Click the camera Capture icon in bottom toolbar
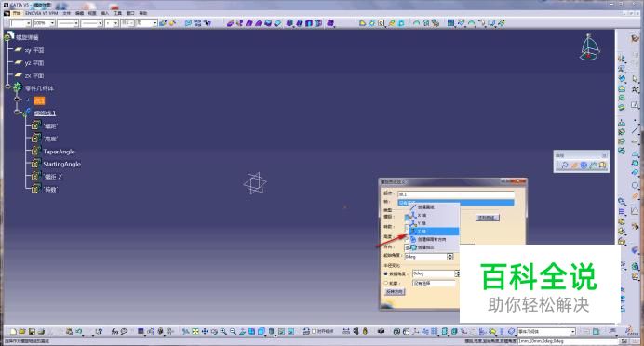 tap(382, 331)
